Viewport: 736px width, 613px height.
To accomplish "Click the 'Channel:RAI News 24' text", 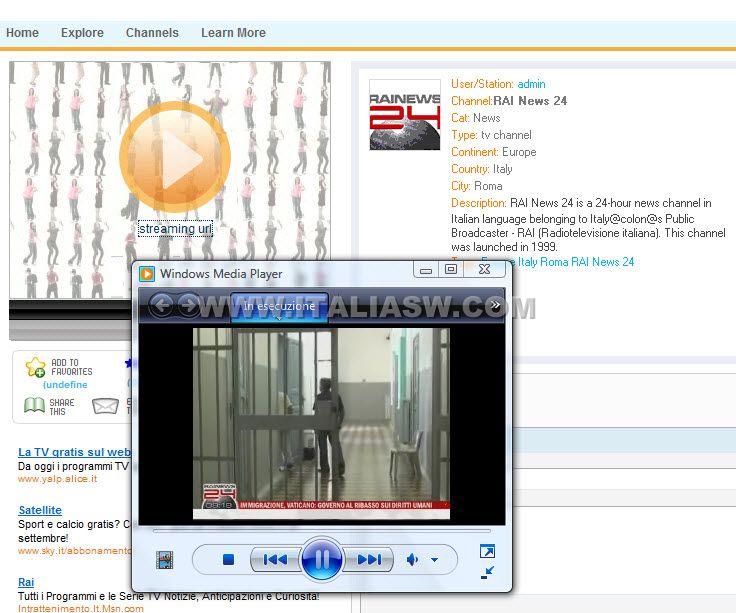I will click(x=509, y=101).
